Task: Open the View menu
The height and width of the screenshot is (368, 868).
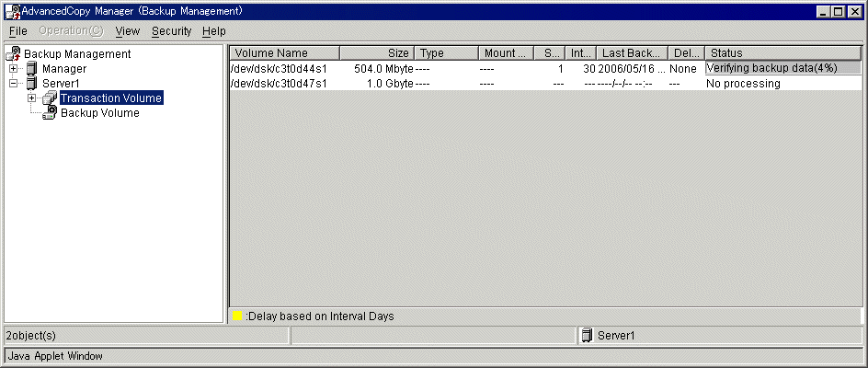Action: (x=128, y=31)
